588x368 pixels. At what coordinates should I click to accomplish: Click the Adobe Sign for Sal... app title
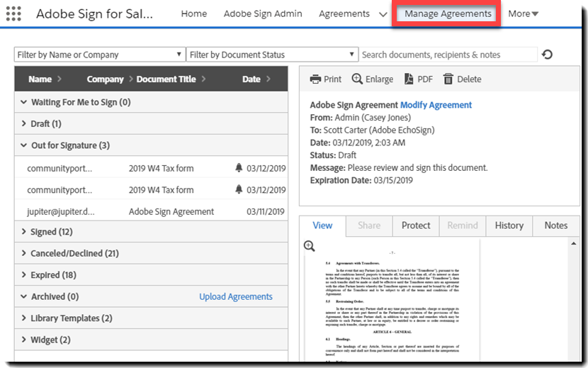pos(94,14)
